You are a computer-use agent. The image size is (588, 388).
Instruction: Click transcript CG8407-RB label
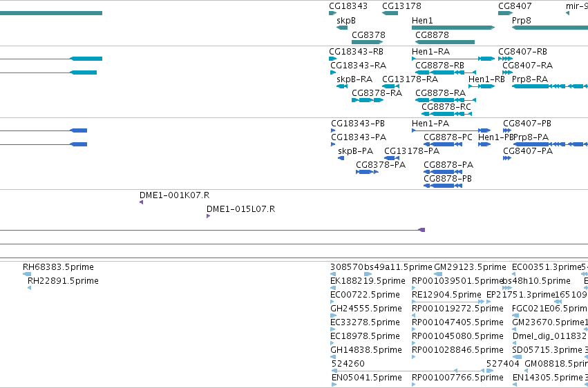[522, 51]
